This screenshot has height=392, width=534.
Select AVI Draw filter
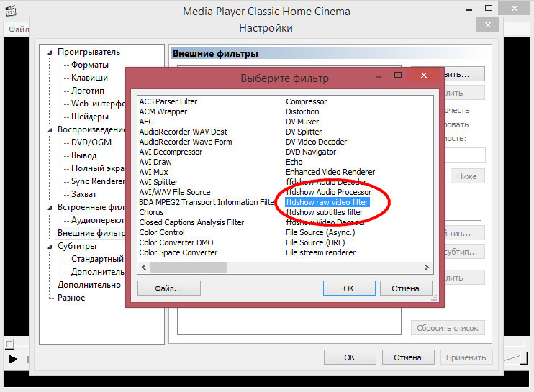[x=155, y=162]
